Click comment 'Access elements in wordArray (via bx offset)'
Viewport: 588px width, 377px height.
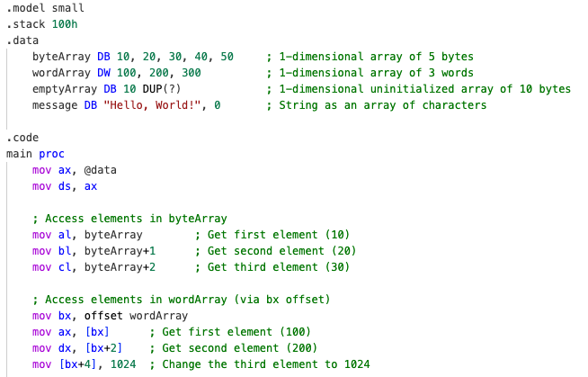pos(188,300)
